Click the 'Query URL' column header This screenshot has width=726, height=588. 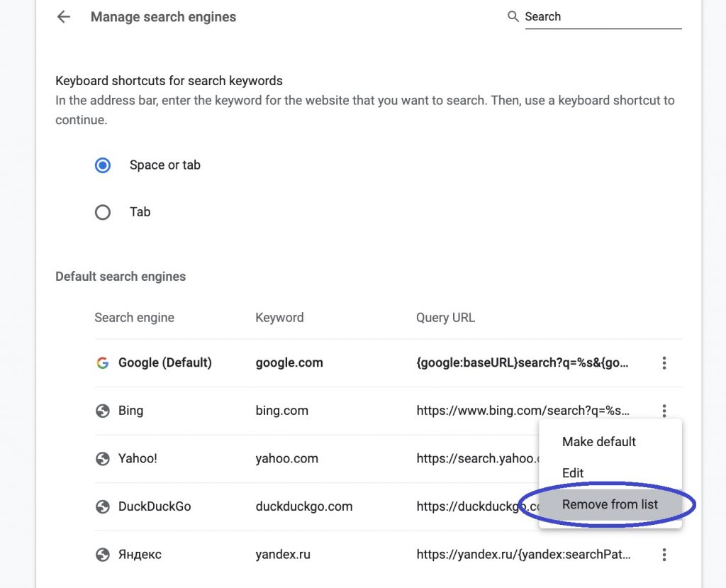coord(445,318)
